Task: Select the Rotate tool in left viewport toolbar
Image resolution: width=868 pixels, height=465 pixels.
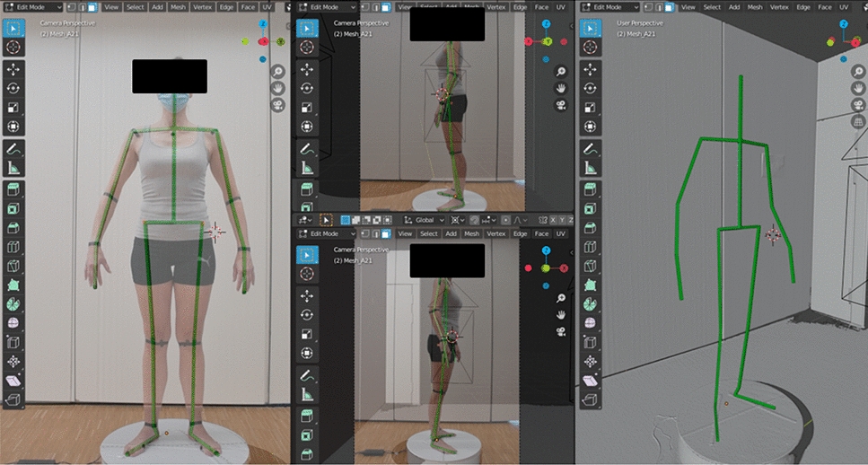Action: [x=14, y=88]
